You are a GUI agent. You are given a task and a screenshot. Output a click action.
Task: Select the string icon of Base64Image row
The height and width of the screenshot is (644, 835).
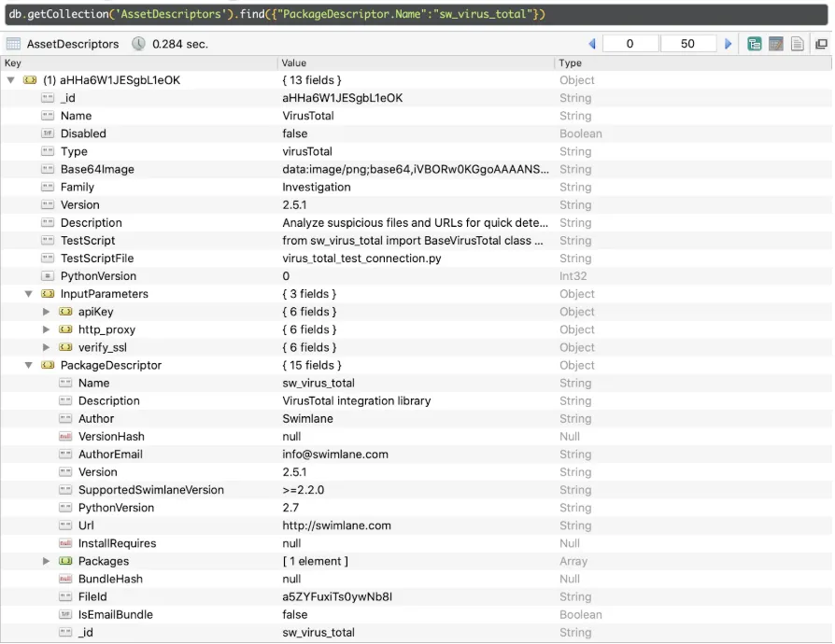click(x=48, y=169)
